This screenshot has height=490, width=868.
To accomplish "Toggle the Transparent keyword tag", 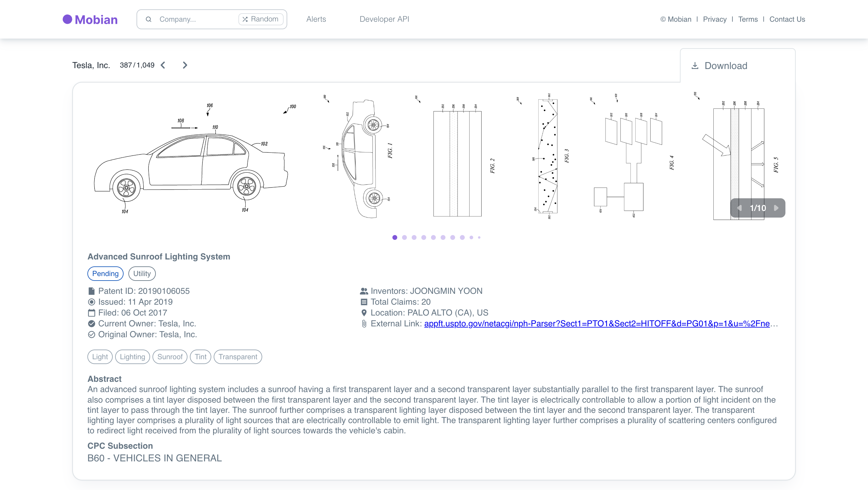I will tap(237, 357).
